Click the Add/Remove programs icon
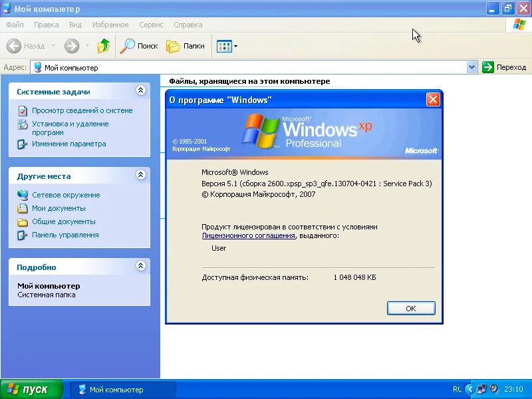 (23, 124)
